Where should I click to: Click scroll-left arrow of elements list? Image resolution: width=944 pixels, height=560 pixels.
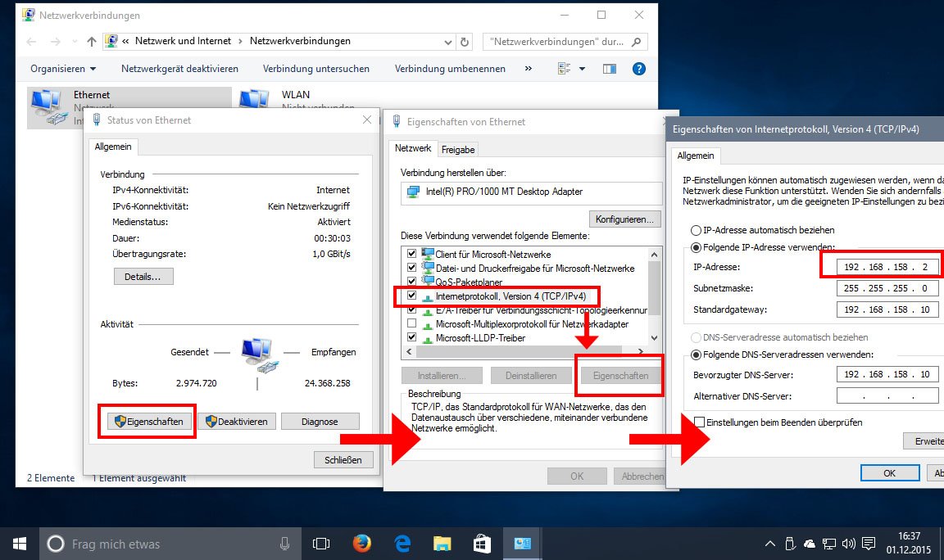point(410,351)
